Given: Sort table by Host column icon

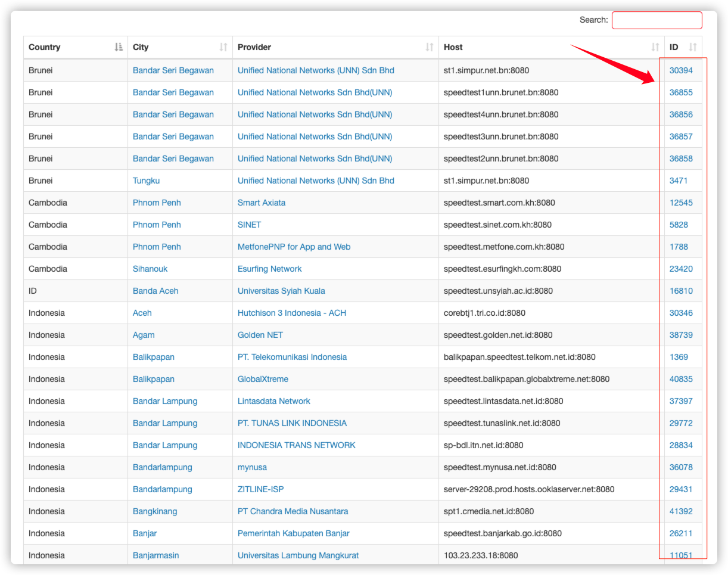Looking at the screenshot, I should 655,47.
